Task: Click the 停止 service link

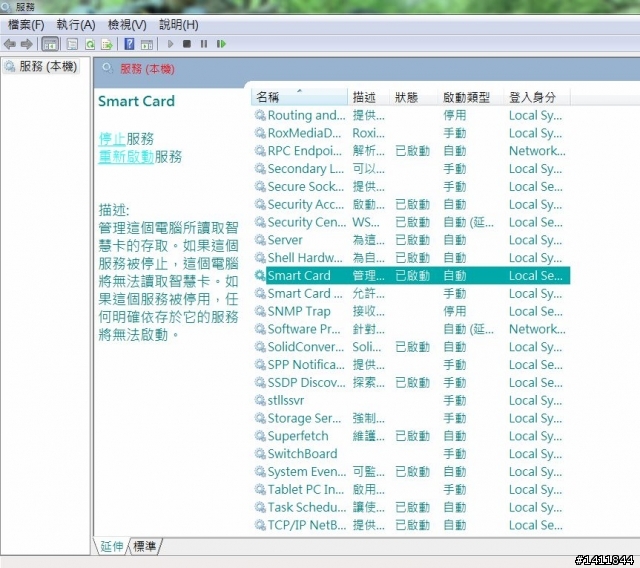Action: click(x=112, y=139)
